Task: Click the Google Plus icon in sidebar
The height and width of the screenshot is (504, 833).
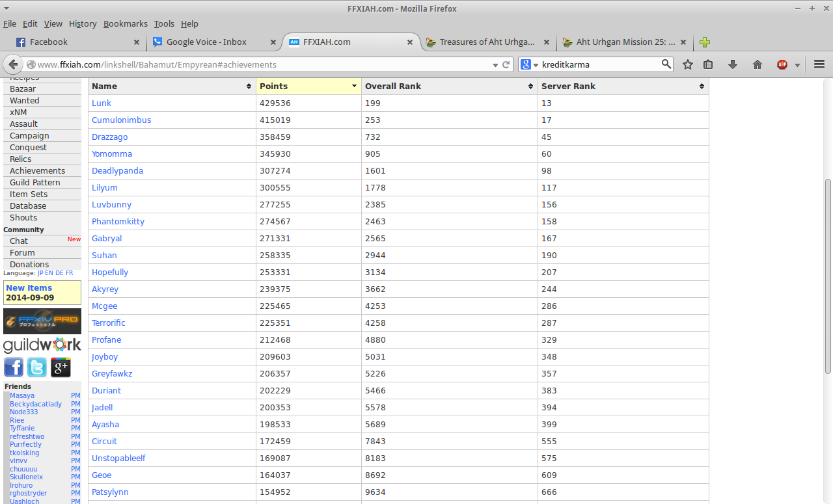Action: 61,367
